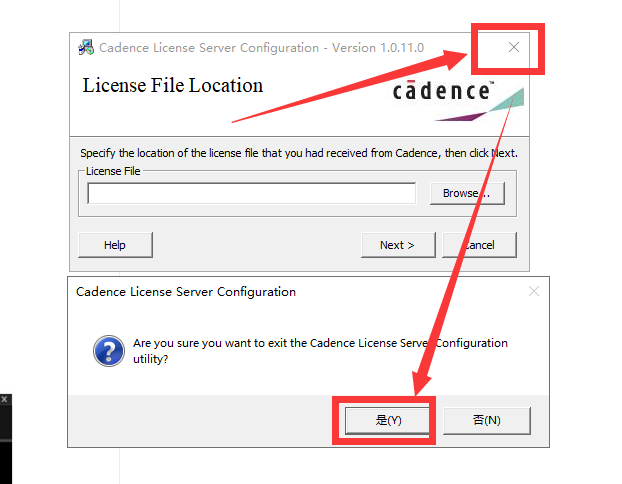Dismiss the exit confirmation dialog with its X
The width and height of the screenshot is (622, 484).
tap(534, 291)
